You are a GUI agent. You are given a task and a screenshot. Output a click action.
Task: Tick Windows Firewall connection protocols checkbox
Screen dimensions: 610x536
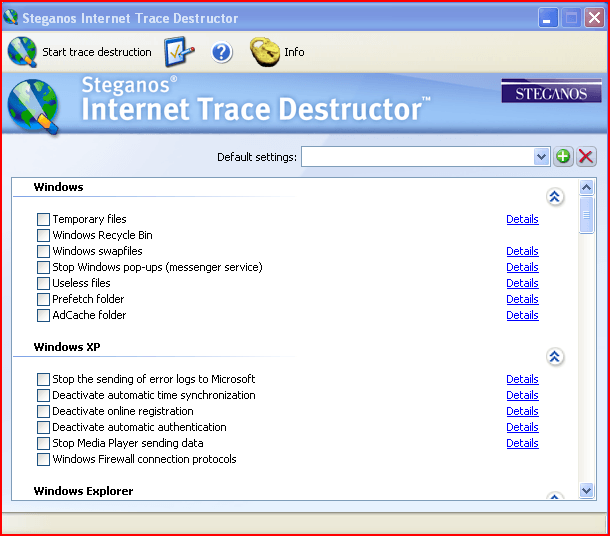(43, 459)
